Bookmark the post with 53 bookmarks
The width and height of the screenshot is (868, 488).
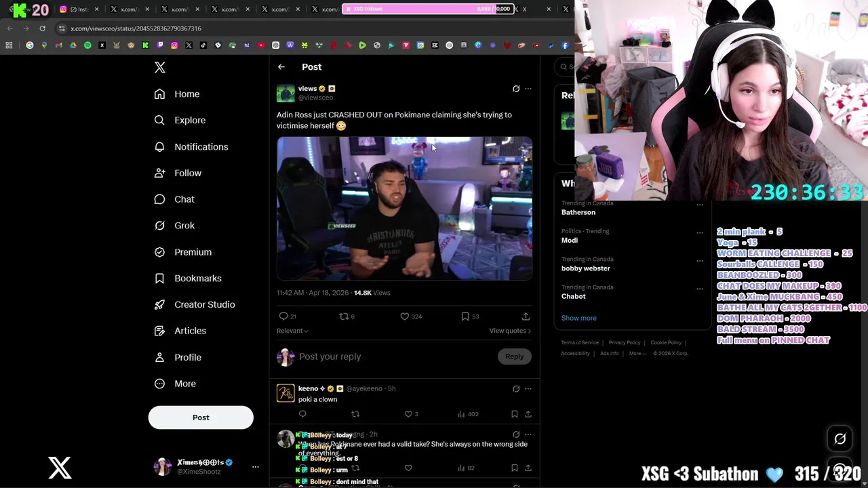click(470, 317)
